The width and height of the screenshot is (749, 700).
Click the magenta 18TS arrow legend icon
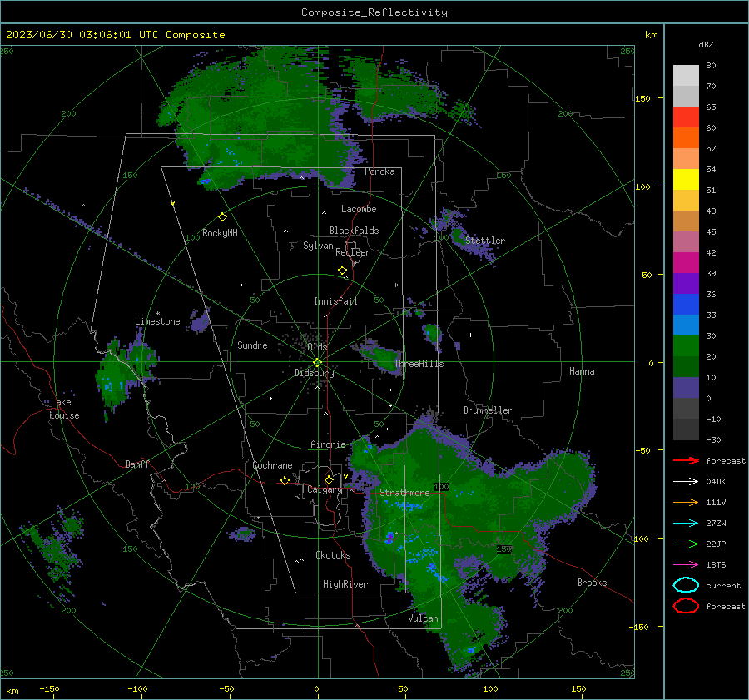pos(686,565)
